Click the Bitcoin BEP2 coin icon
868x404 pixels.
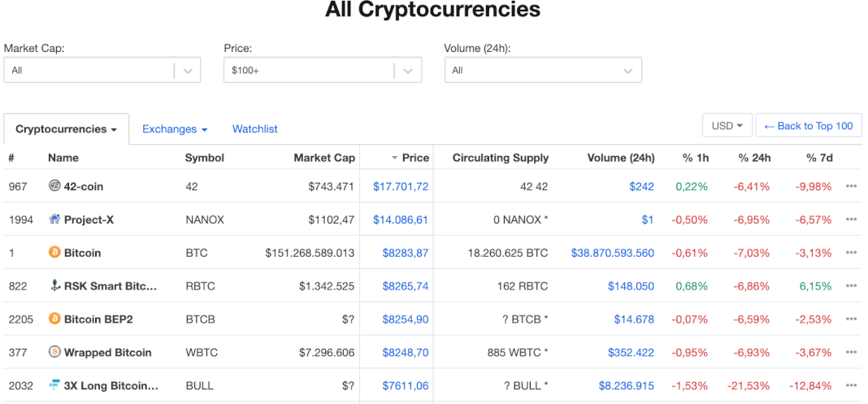click(54, 319)
